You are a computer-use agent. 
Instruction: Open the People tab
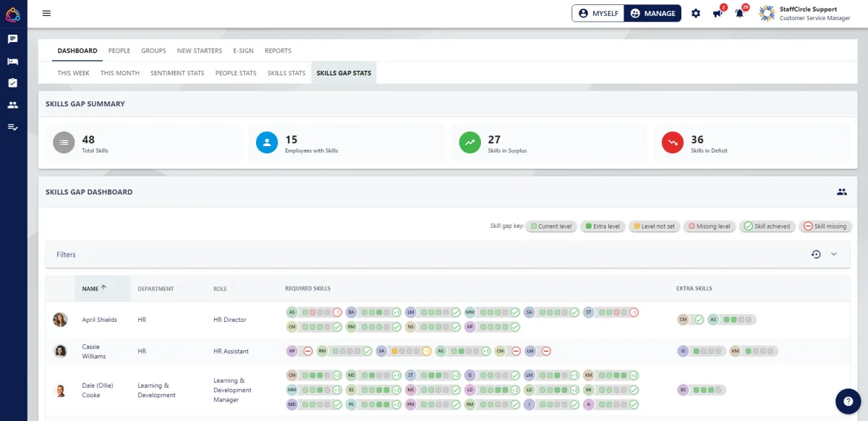pos(119,51)
